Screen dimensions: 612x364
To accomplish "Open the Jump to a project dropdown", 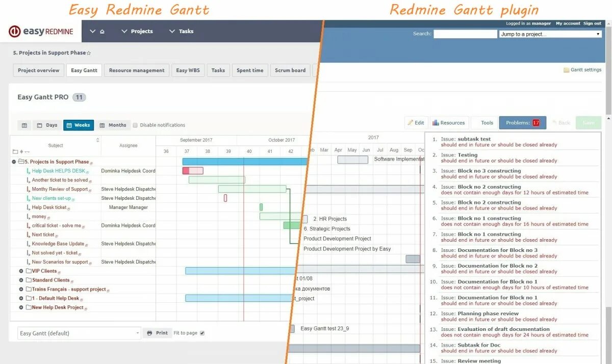I will click(x=550, y=34).
